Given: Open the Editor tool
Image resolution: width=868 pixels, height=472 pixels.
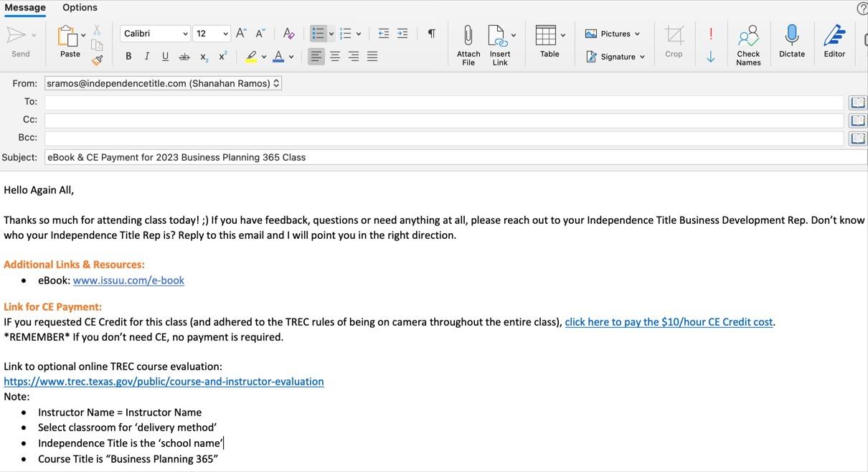Looking at the screenshot, I should pyautogui.click(x=834, y=42).
